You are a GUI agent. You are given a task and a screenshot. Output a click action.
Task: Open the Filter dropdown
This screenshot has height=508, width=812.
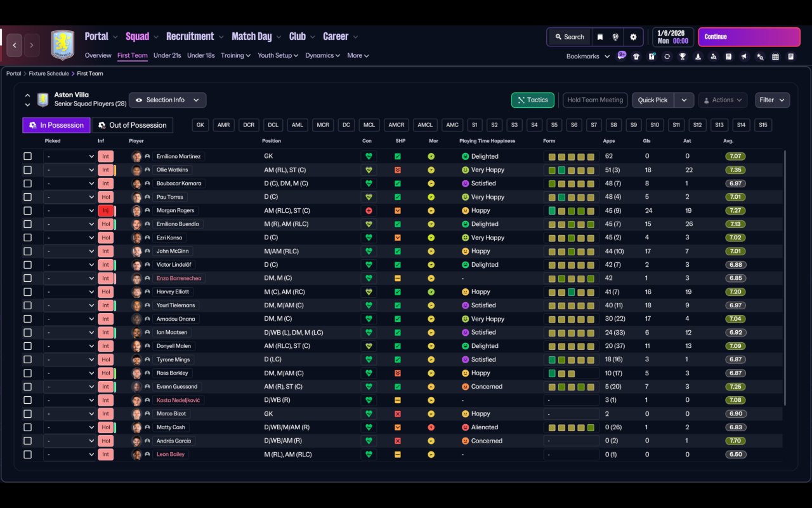[772, 100]
